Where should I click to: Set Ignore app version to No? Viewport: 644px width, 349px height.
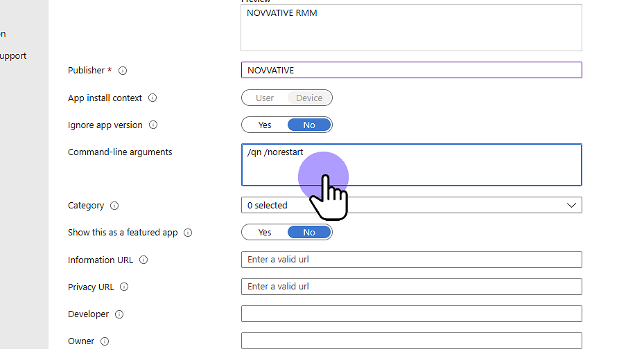309,125
